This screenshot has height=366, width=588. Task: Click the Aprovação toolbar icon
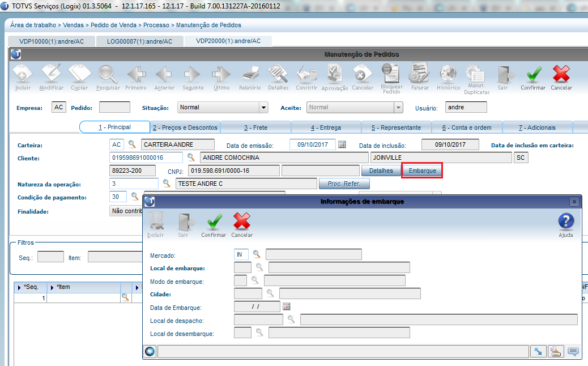334,77
